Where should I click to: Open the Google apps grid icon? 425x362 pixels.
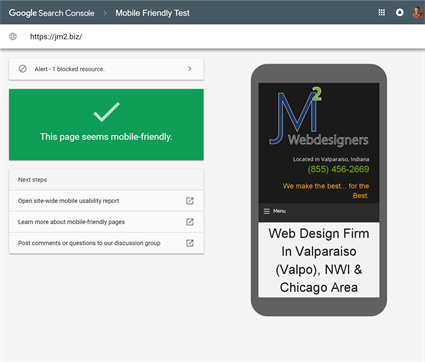tap(382, 13)
